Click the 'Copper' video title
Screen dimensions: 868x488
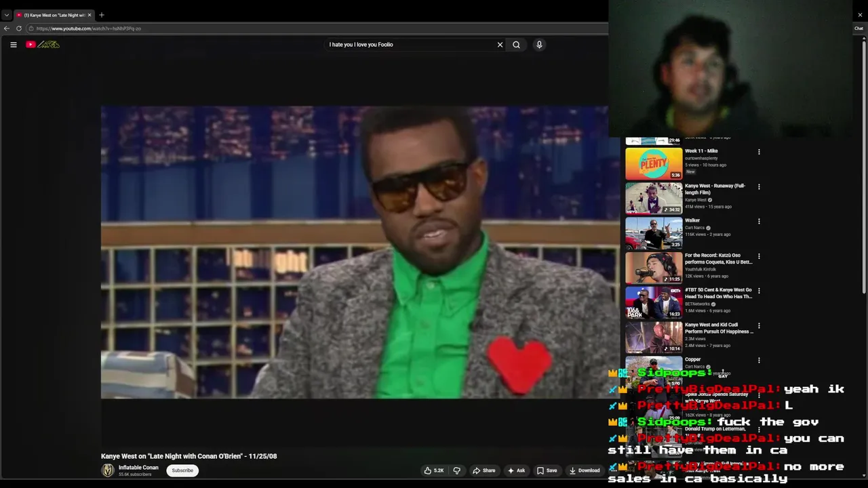[692, 359]
